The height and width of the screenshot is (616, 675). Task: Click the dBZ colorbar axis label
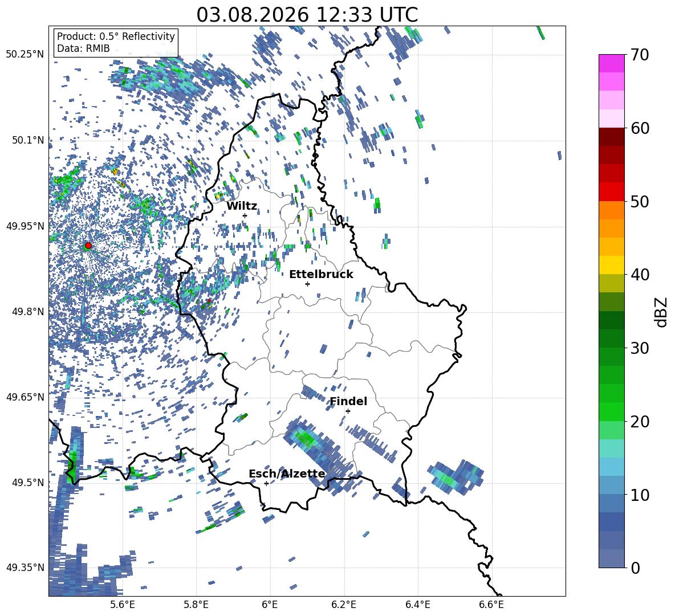point(662,312)
